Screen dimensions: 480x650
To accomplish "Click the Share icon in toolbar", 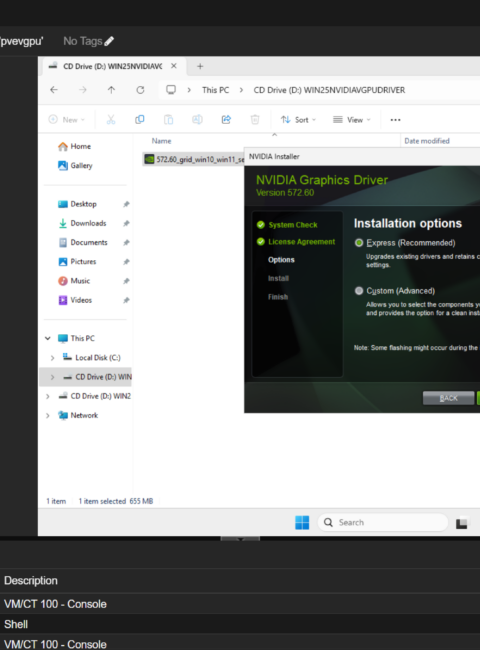I will pos(226,120).
